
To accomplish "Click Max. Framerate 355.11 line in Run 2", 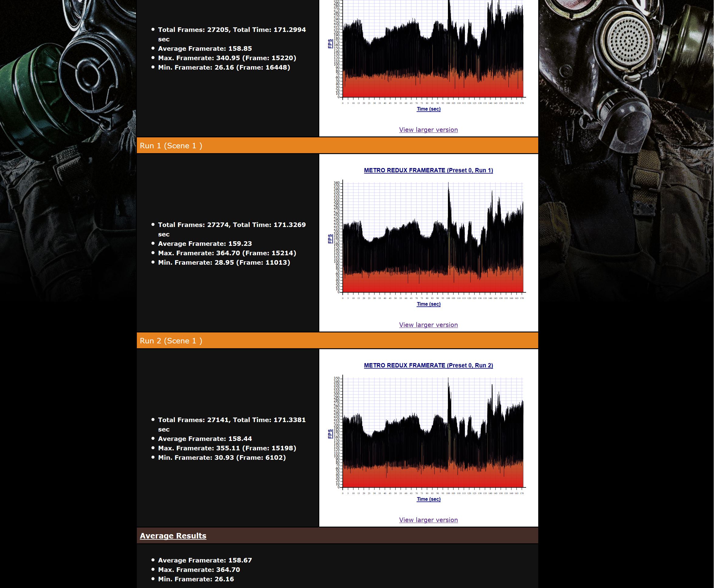I will pyautogui.click(x=227, y=448).
